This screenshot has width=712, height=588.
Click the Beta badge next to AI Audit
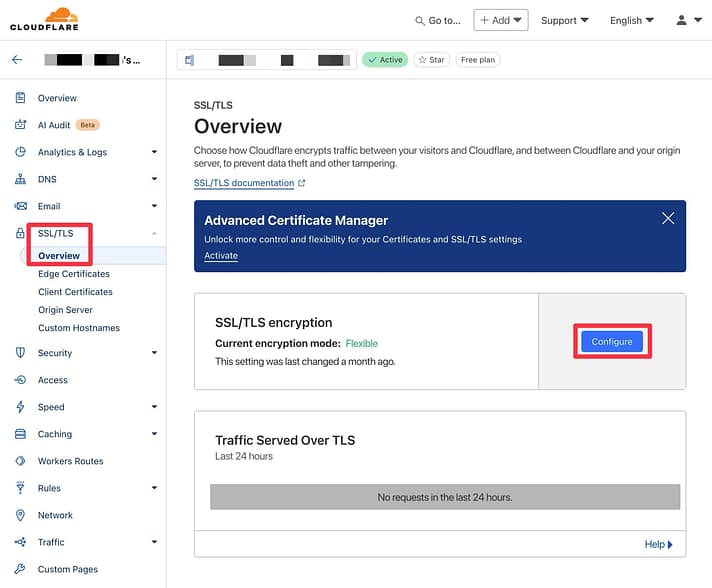coord(88,125)
